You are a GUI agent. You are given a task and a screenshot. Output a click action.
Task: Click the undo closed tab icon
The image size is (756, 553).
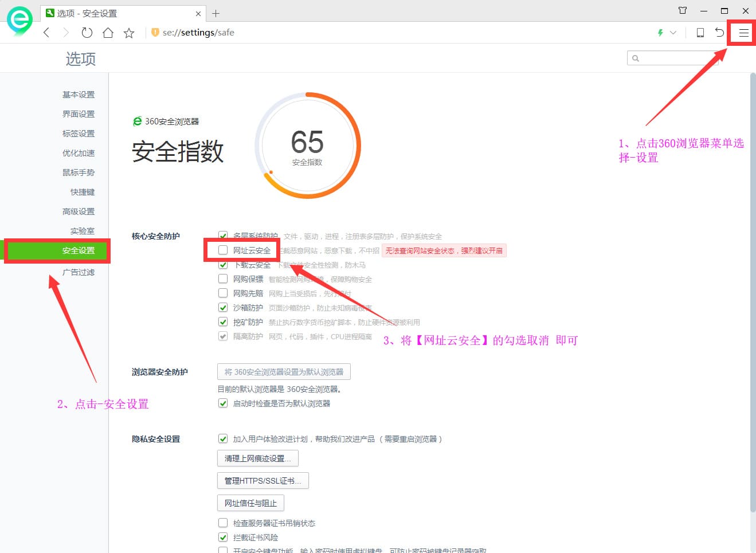click(719, 33)
